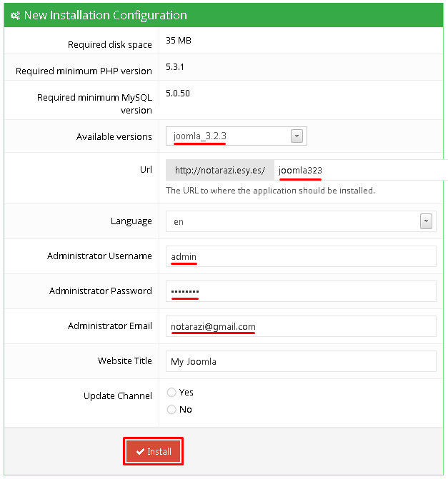Focus the Administrator Username field
Screen dimensions: 448x479
click(301, 256)
